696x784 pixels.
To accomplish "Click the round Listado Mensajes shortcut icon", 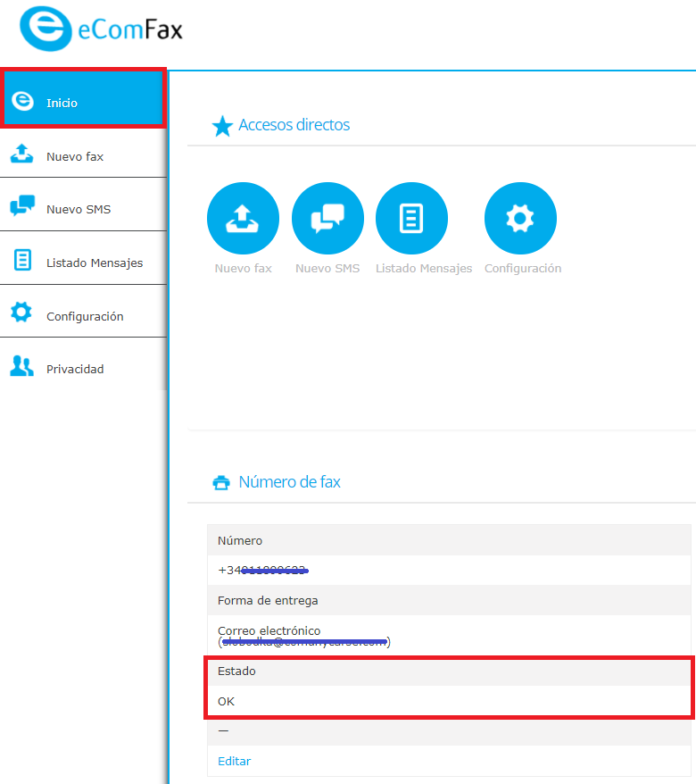I will pyautogui.click(x=411, y=219).
